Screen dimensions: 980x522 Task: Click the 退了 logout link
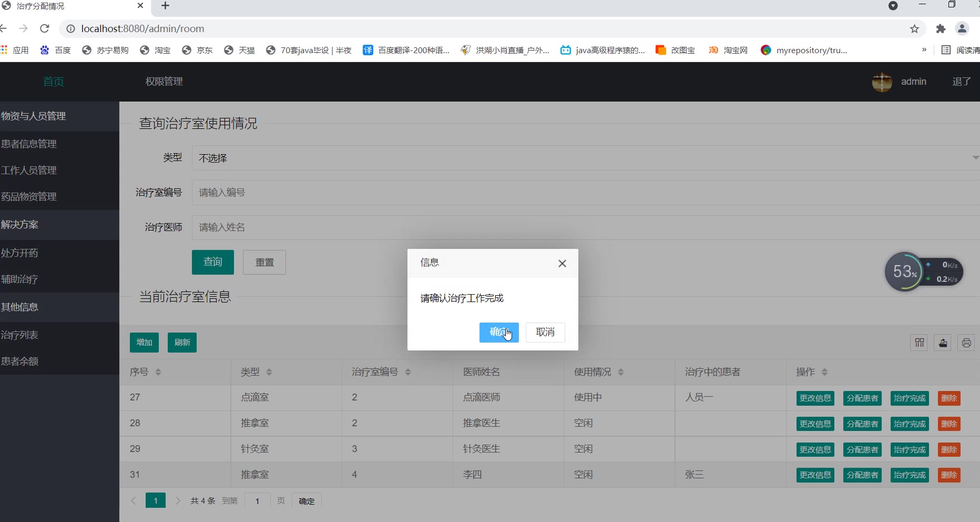962,82
